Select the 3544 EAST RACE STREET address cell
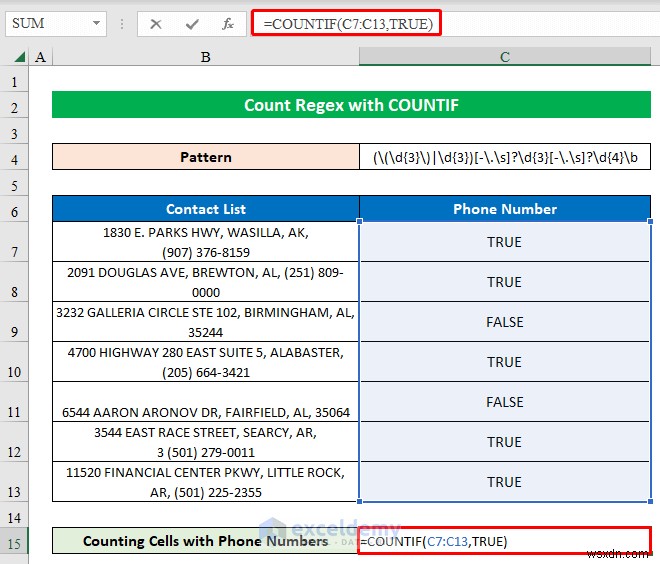660x564 pixels. [206, 442]
